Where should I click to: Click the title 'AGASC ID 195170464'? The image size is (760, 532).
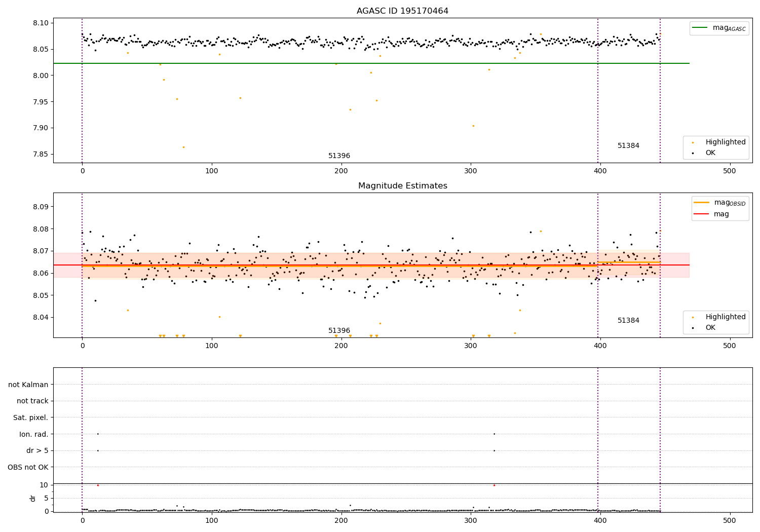(x=402, y=11)
